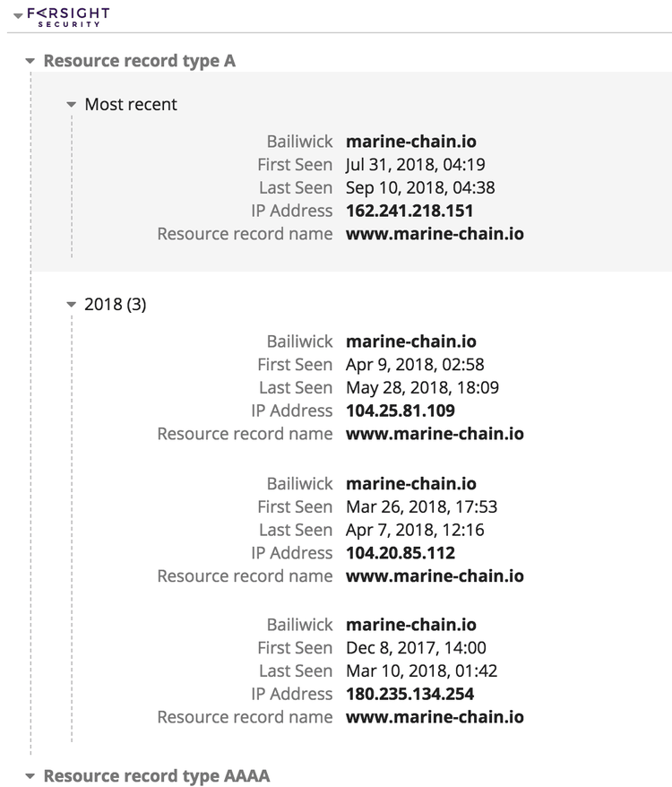Click the Most recent record name www.marine-chain.io
672x787 pixels.
click(435, 234)
